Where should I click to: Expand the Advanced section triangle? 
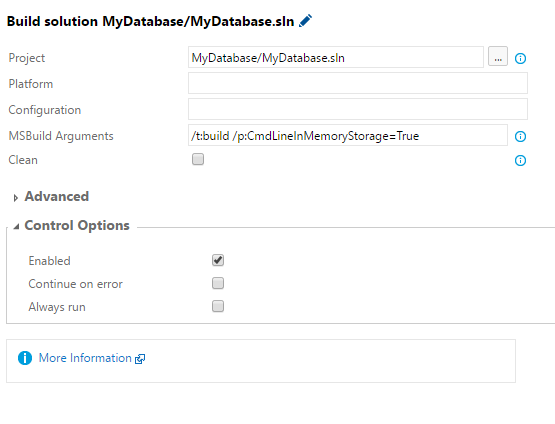click(15, 198)
